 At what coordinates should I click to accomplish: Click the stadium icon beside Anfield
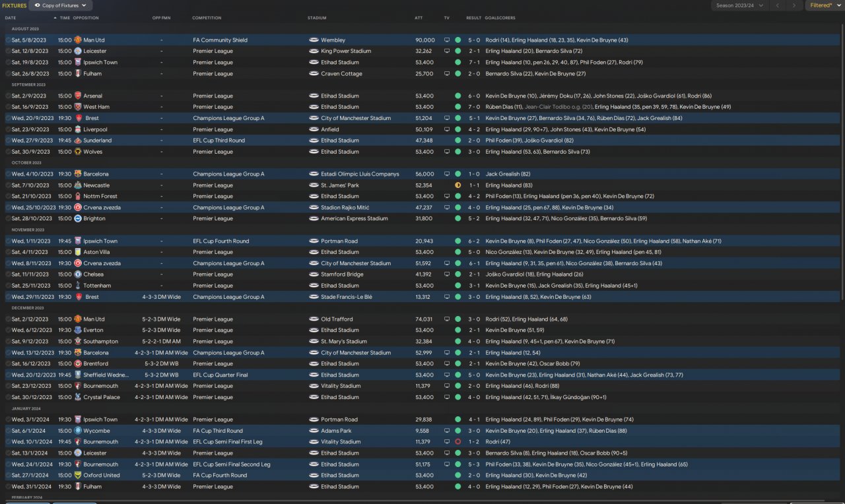tap(314, 129)
